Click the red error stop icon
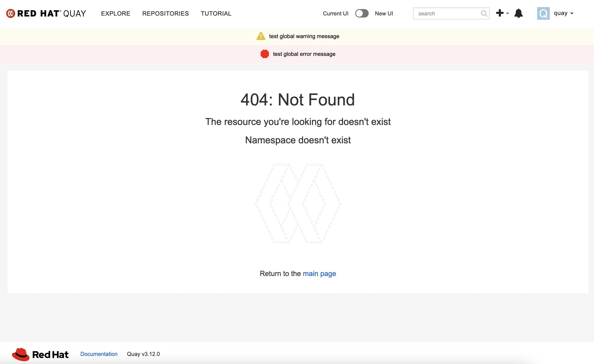 pos(264,54)
